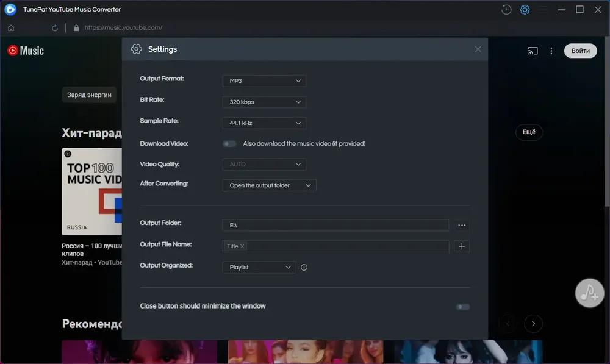Click the floating add music button

589,293
